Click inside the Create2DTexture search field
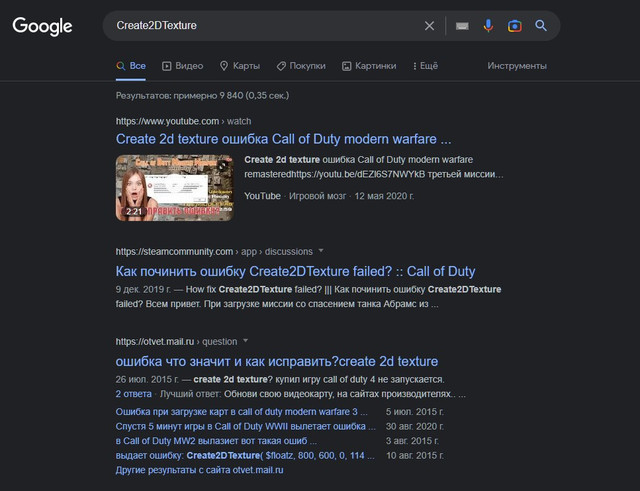Image resolution: width=640 pixels, height=491 pixels. pos(260,26)
